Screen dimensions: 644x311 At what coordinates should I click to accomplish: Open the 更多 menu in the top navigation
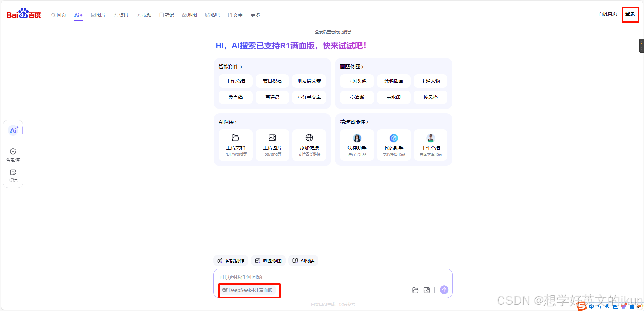(255, 15)
